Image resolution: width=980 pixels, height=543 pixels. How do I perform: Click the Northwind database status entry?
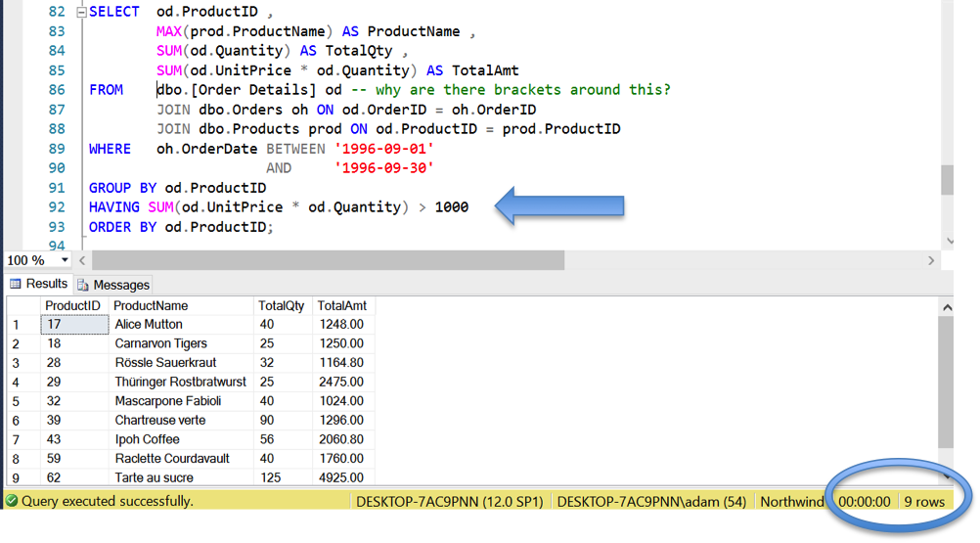[791, 502]
